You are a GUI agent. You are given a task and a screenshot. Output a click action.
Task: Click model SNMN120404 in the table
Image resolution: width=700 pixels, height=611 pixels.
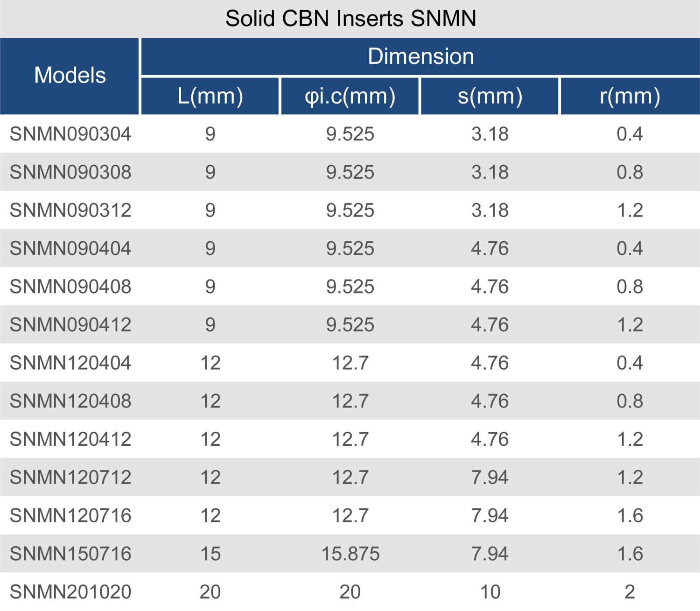[x=70, y=363]
